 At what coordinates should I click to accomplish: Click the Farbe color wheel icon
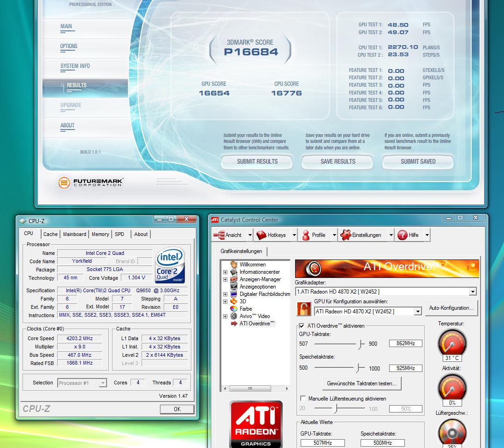pyautogui.click(x=234, y=308)
